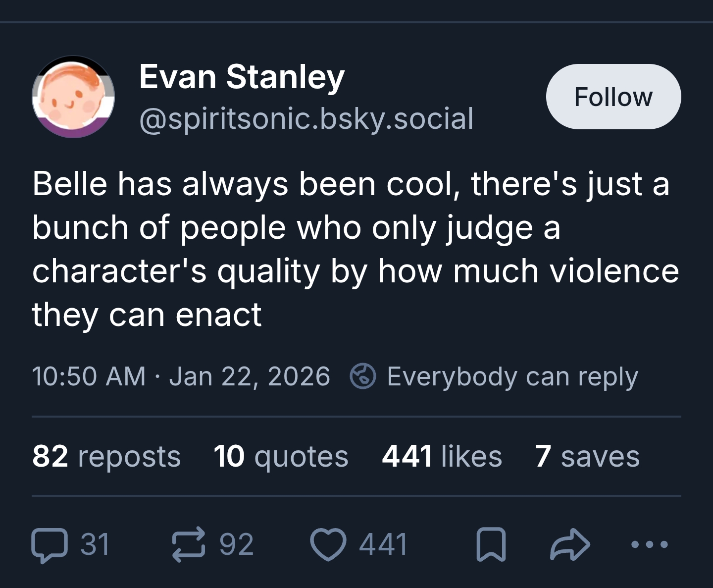View the 82 reposts list

pos(106,456)
